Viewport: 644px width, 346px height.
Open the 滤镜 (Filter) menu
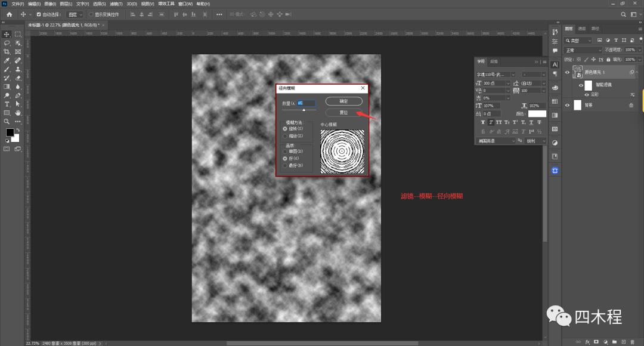pyautogui.click(x=116, y=4)
